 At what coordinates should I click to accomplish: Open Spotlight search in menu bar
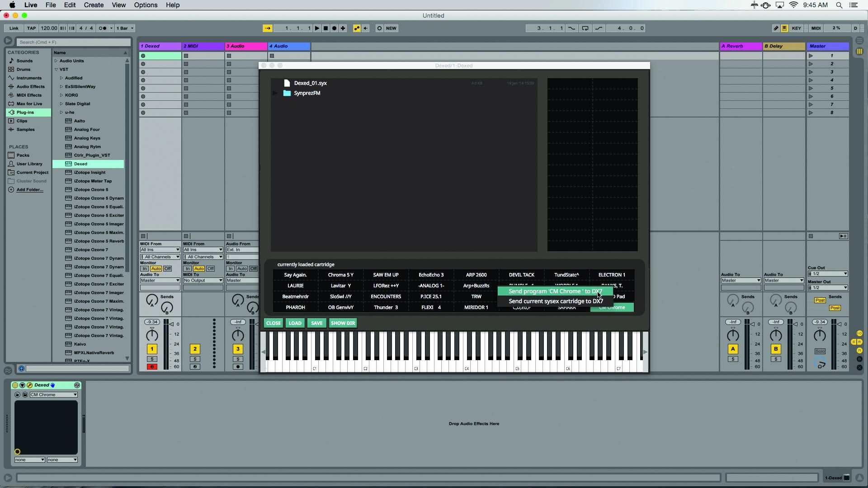click(x=839, y=5)
